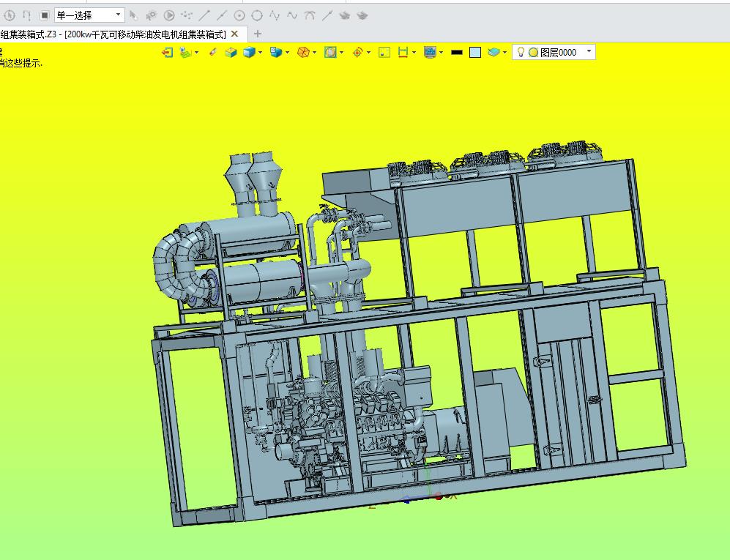
Task: Click the cursor pick arrow icon
Action: tap(133, 15)
